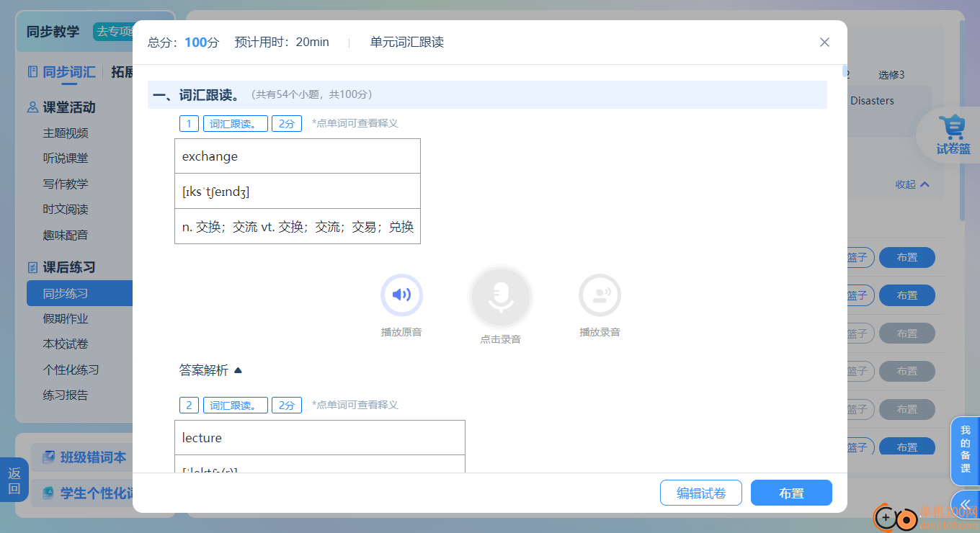This screenshot has width=980, height=533.
Task: Open 练习报告 menu item
Action: click(66, 395)
